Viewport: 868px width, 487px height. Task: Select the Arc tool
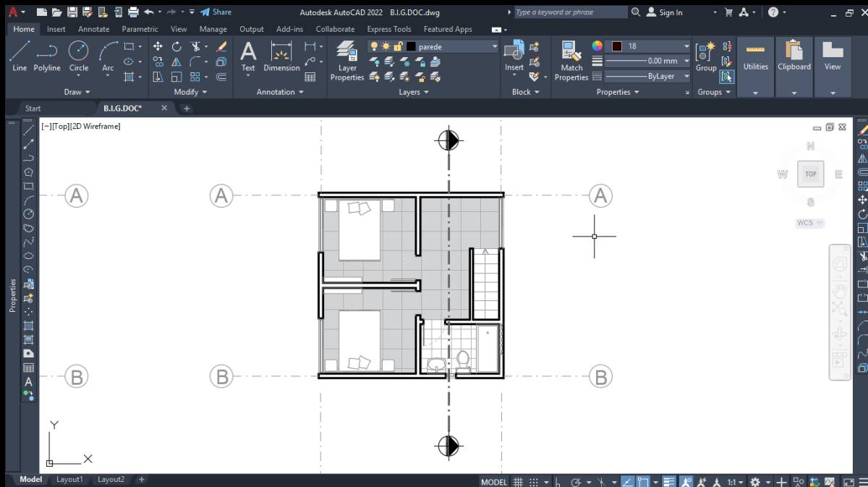pos(108,56)
